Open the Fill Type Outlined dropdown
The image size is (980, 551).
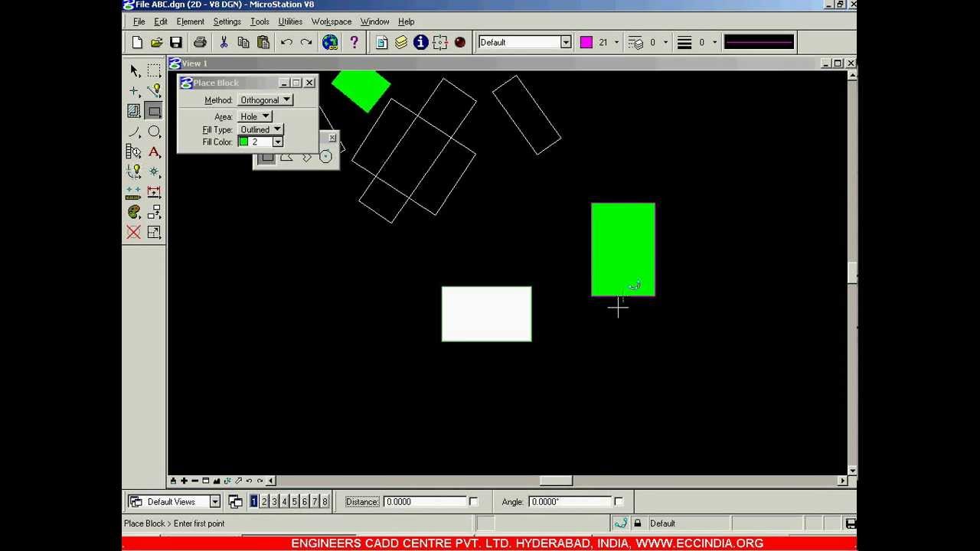(260, 129)
